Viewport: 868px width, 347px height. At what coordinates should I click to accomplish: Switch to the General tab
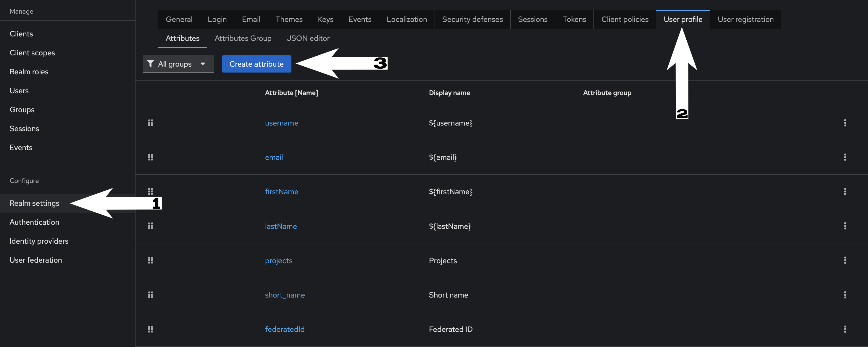(x=179, y=19)
